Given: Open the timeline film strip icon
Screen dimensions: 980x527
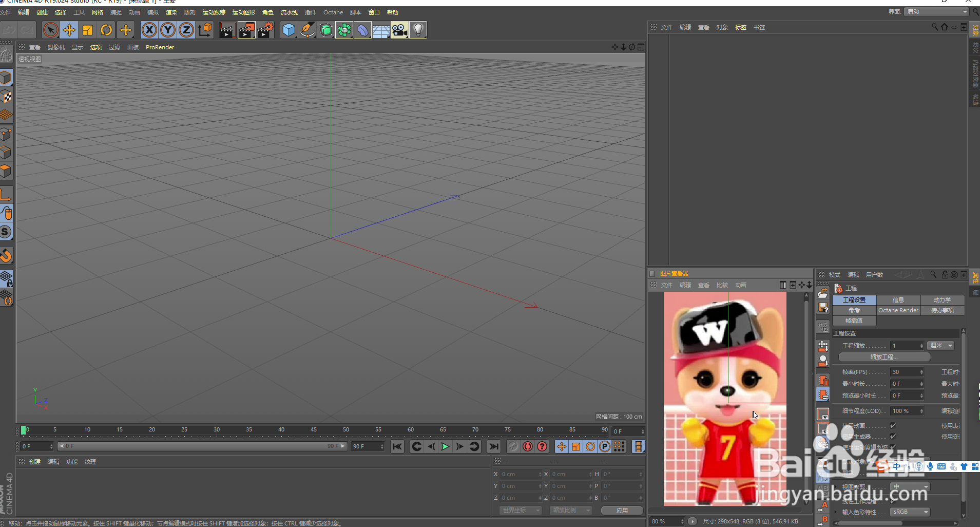Looking at the screenshot, I should tap(639, 446).
